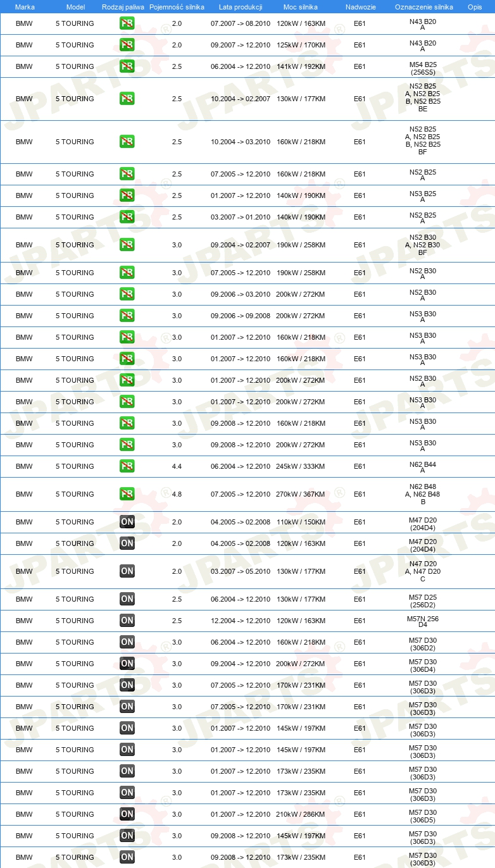
Task: Click production dates 07.2007 -> 08.2010
Action: [241, 23]
